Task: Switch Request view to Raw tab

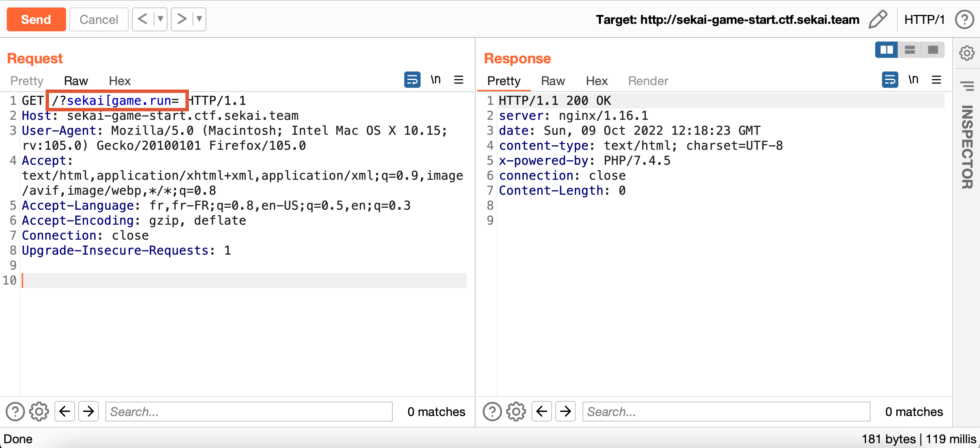Action: click(x=76, y=81)
